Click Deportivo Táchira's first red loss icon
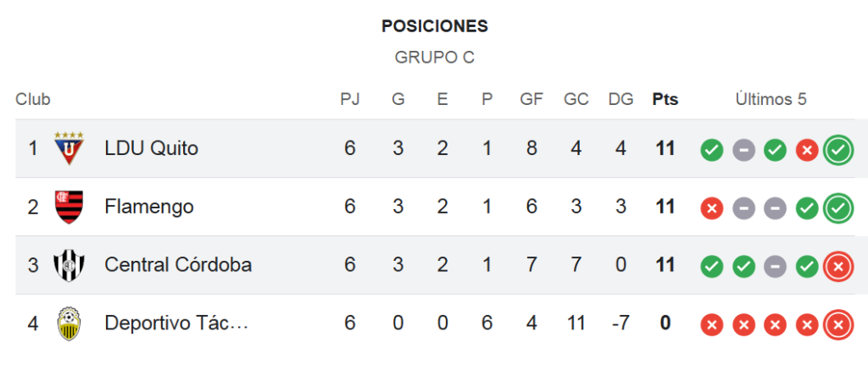The image size is (868, 365). [x=712, y=325]
